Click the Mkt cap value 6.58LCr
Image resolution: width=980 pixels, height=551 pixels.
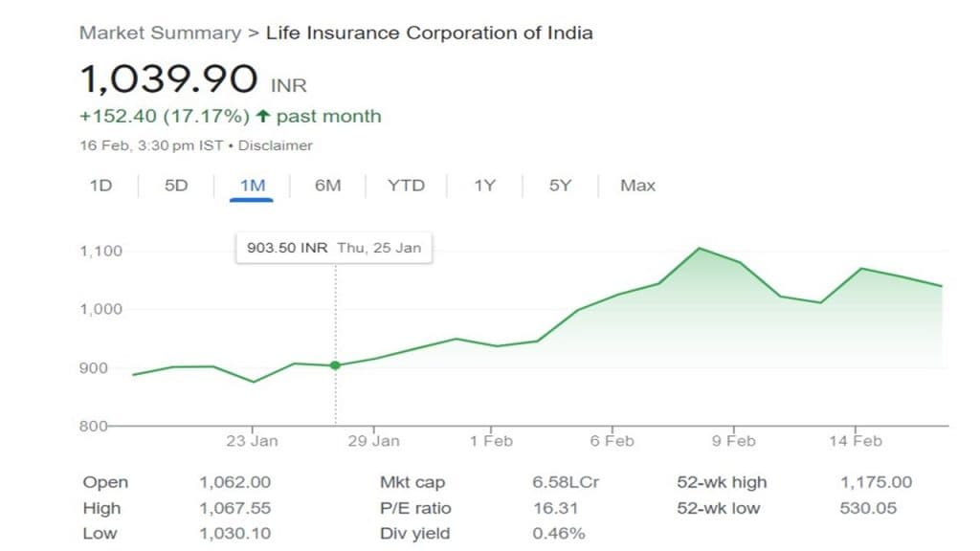pos(566,483)
